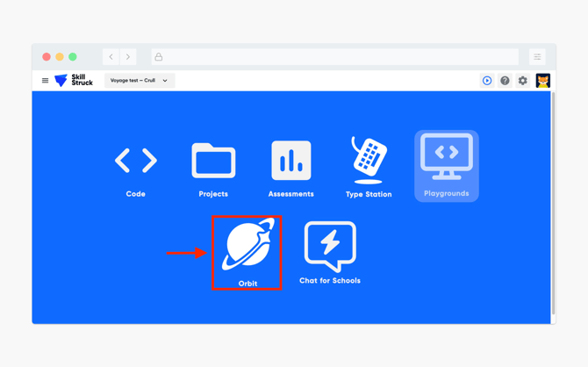Image resolution: width=588 pixels, height=367 pixels.
Task: Open the Orbit planet icon
Action: point(247,244)
